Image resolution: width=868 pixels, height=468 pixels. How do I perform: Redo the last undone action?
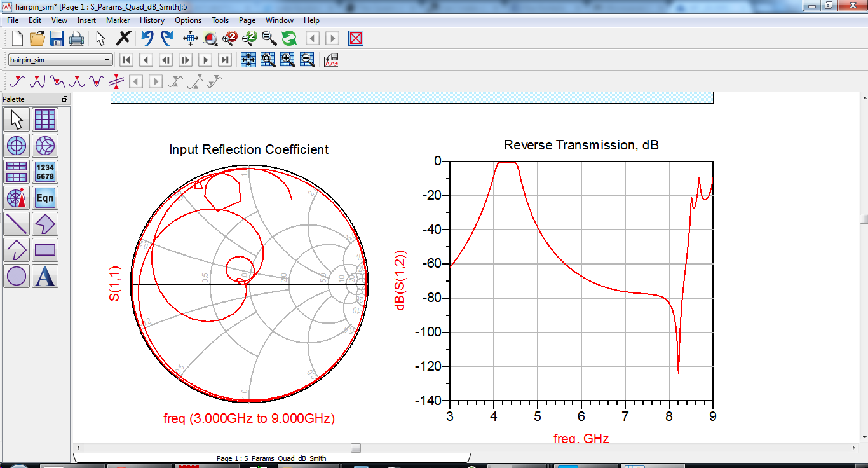(x=167, y=38)
